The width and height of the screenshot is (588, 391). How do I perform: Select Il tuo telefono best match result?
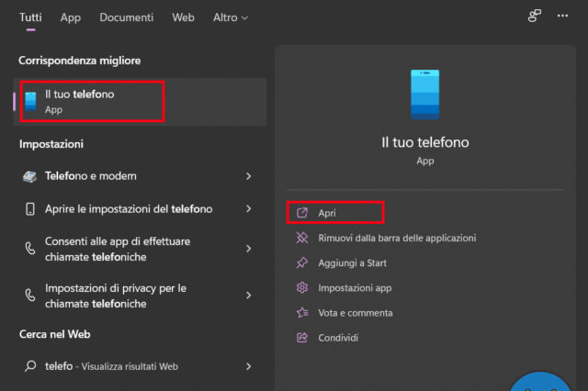click(90, 101)
